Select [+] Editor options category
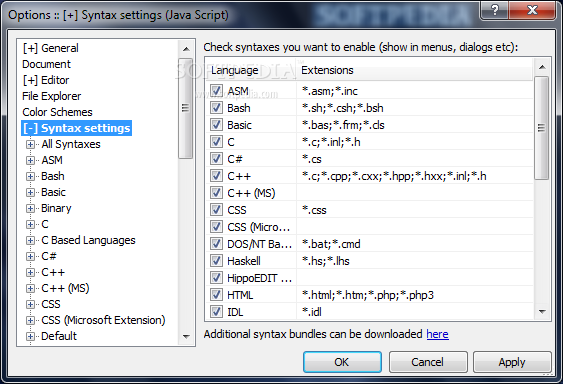563x384 pixels. [x=46, y=80]
